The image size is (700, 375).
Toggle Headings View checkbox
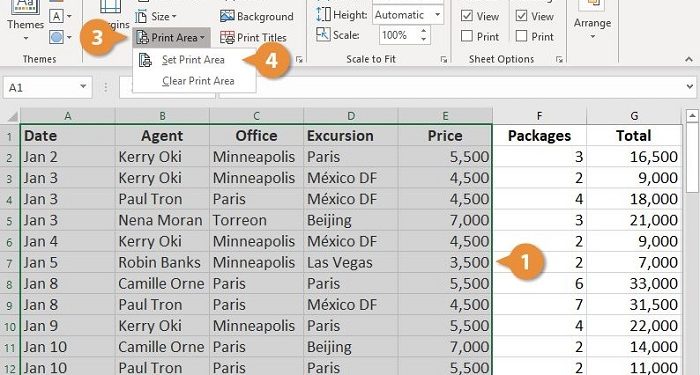click(x=521, y=16)
